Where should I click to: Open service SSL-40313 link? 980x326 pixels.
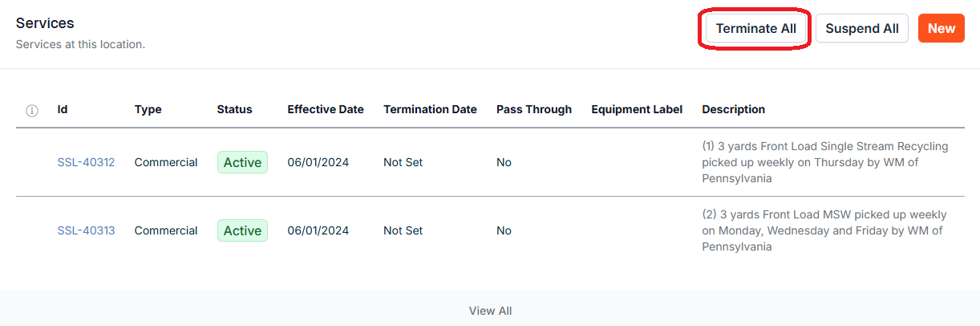pos(86,230)
